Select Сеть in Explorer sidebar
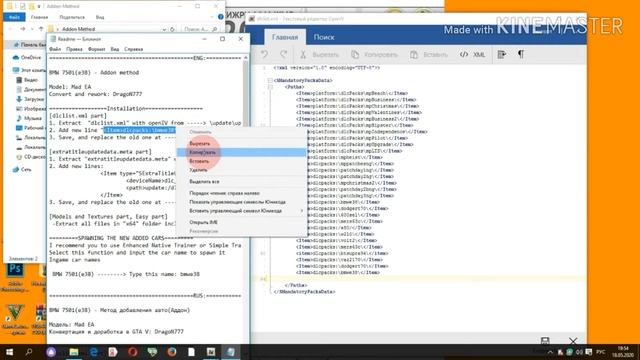The height and width of the screenshot is (360, 640). (x=22, y=169)
